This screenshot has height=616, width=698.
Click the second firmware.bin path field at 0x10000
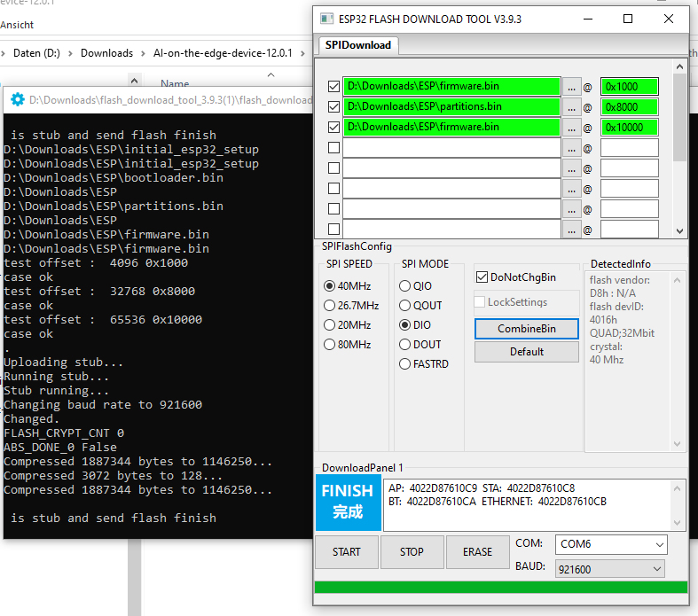click(451, 128)
